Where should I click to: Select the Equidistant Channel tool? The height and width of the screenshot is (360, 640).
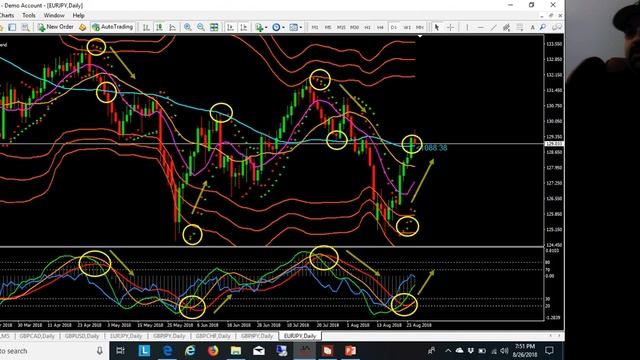pos(507,27)
